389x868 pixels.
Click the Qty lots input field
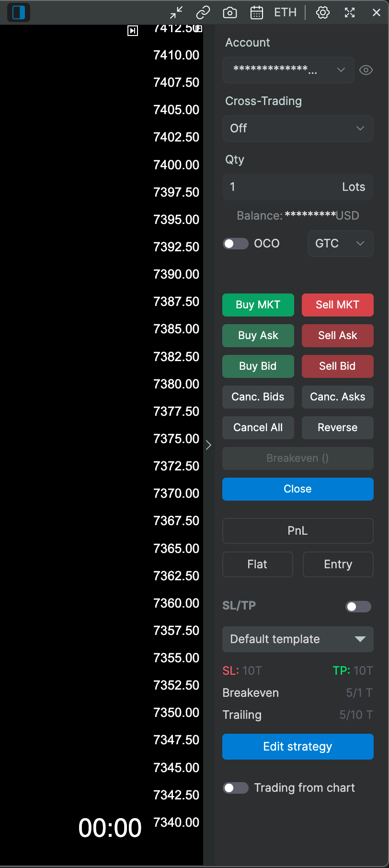click(x=298, y=187)
